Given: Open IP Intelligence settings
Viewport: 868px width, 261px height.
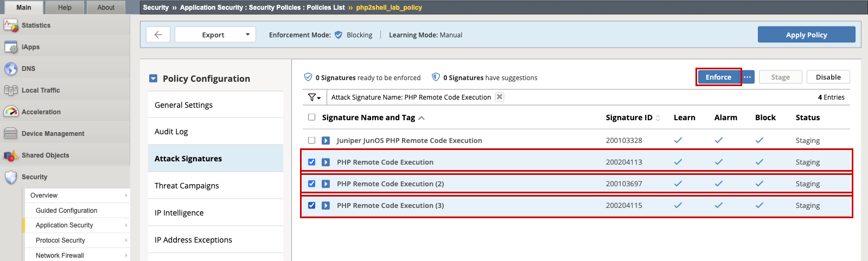Looking at the screenshot, I should point(215,212).
